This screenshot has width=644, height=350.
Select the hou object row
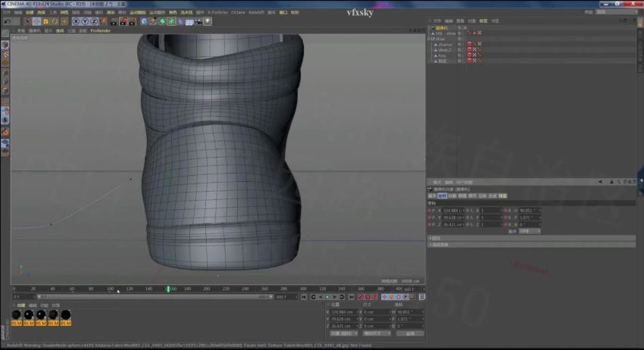pyautogui.click(x=442, y=55)
